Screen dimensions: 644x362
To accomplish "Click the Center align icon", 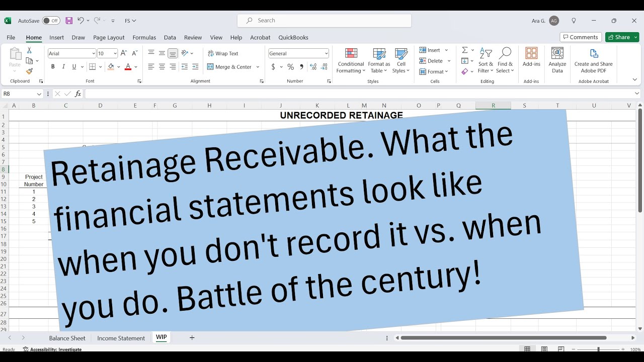I will (162, 67).
